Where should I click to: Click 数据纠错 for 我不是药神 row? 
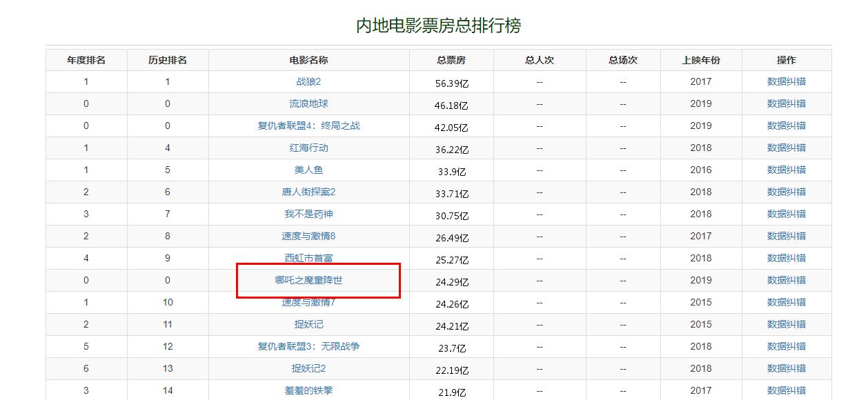787,214
